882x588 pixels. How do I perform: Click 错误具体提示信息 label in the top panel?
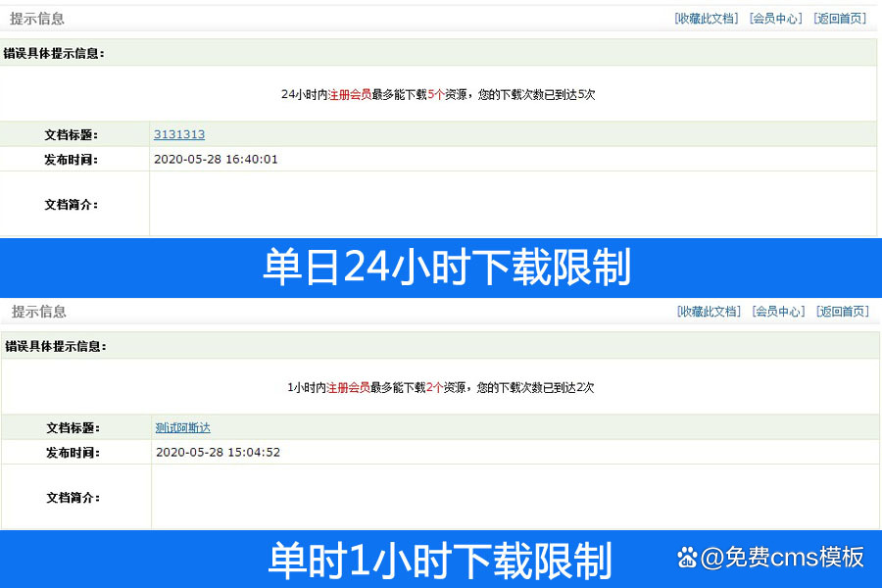[54, 54]
